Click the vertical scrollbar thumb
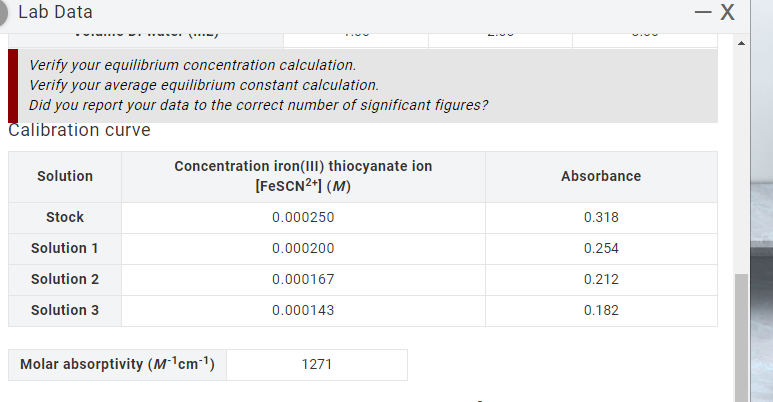Image resolution: width=773 pixels, height=402 pixels. 741,338
